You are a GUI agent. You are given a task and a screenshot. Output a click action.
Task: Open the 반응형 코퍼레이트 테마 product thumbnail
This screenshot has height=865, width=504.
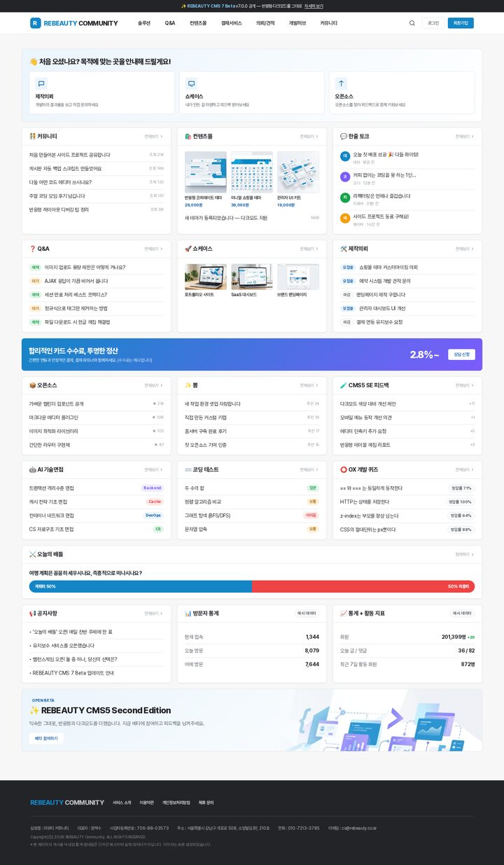tap(206, 172)
